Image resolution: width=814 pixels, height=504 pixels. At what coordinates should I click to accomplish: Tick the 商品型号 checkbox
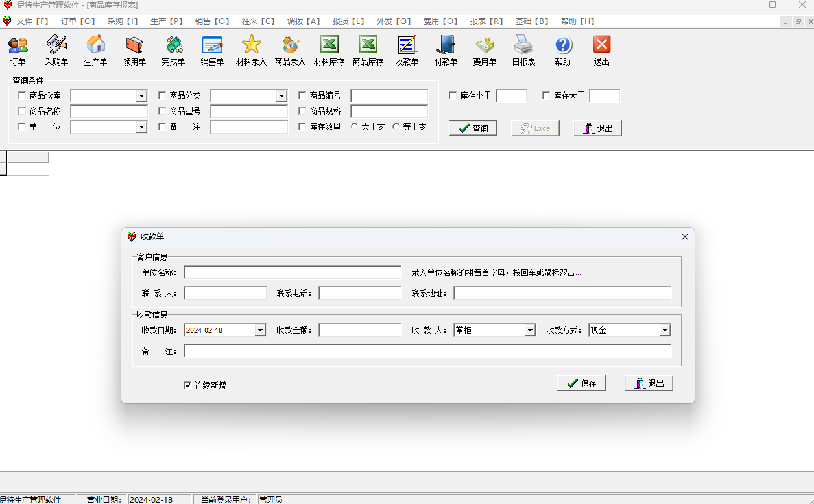click(163, 111)
